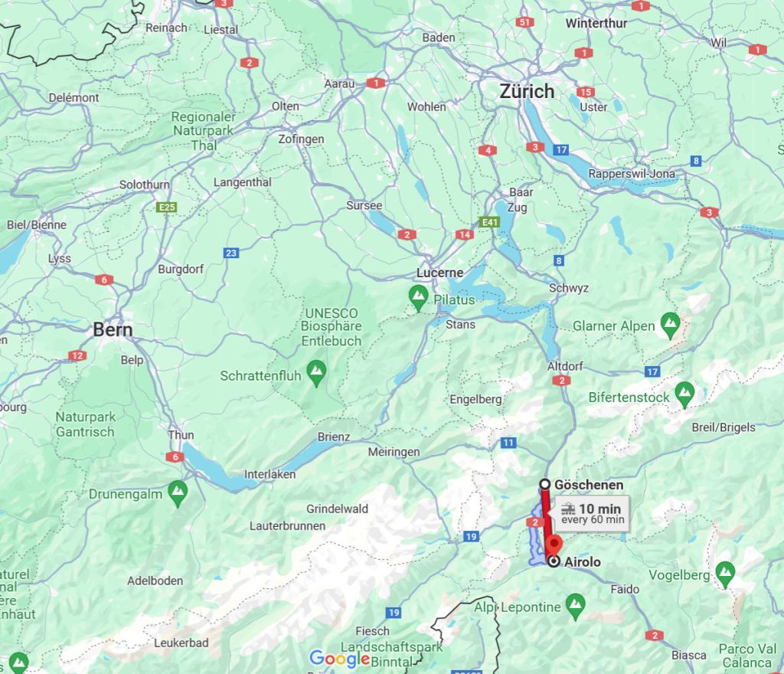The width and height of the screenshot is (784, 674).
Task: Select the Schrattenfluh green marker
Action: 316,374
